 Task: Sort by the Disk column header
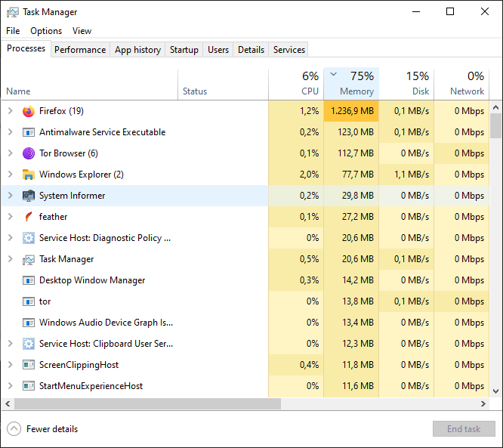[x=406, y=84]
